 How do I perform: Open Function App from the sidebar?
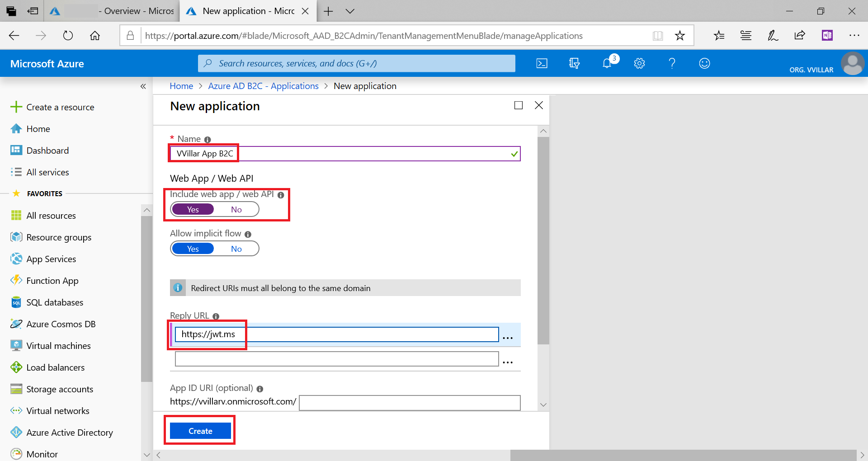52,280
